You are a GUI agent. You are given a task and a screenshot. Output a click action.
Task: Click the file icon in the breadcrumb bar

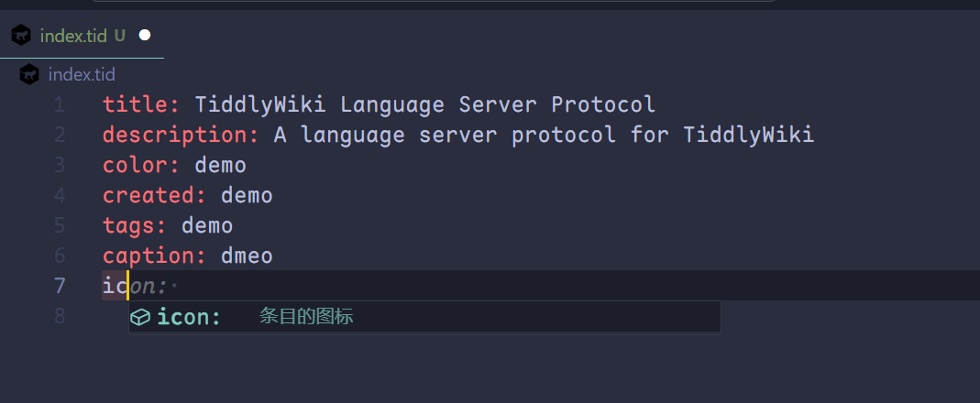pyautogui.click(x=28, y=74)
